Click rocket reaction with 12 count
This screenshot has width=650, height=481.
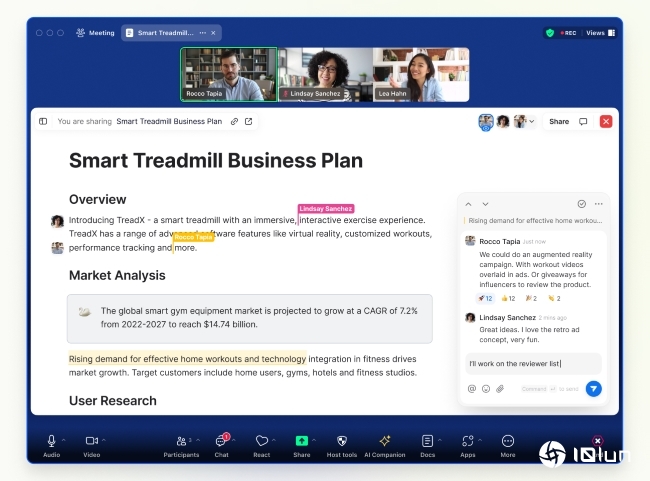(x=485, y=298)
